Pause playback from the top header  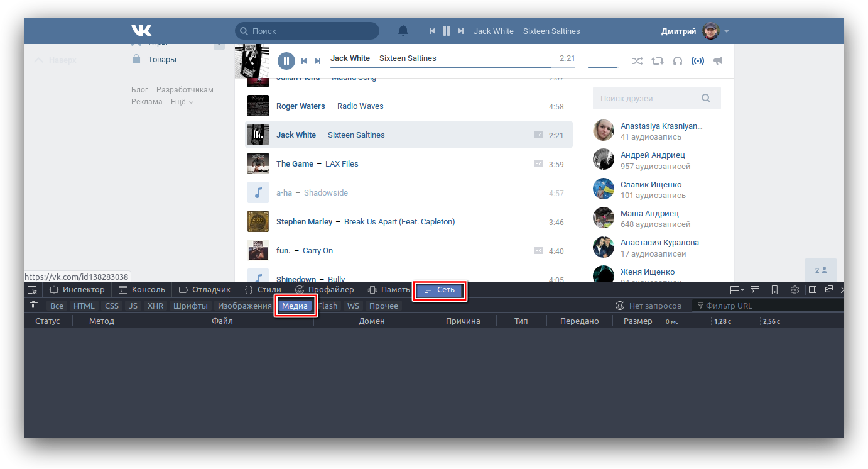coord(447,31)
